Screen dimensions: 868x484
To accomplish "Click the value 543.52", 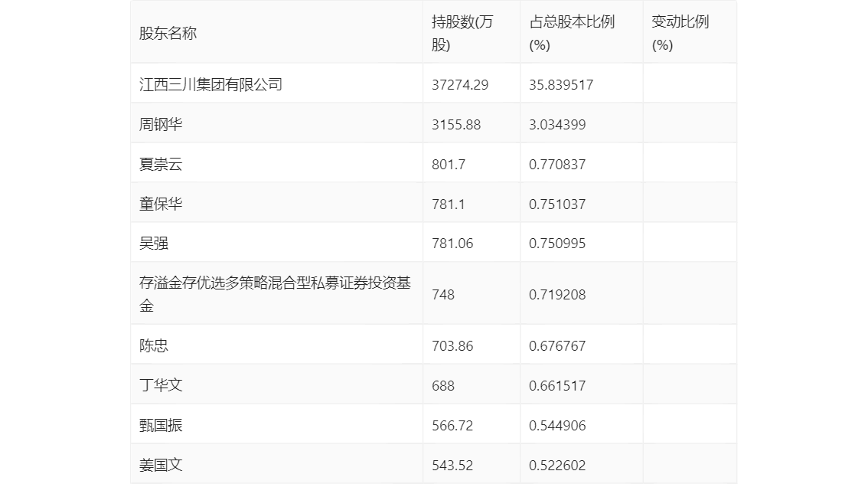I will pyautogui.click(x=452, y=466).
